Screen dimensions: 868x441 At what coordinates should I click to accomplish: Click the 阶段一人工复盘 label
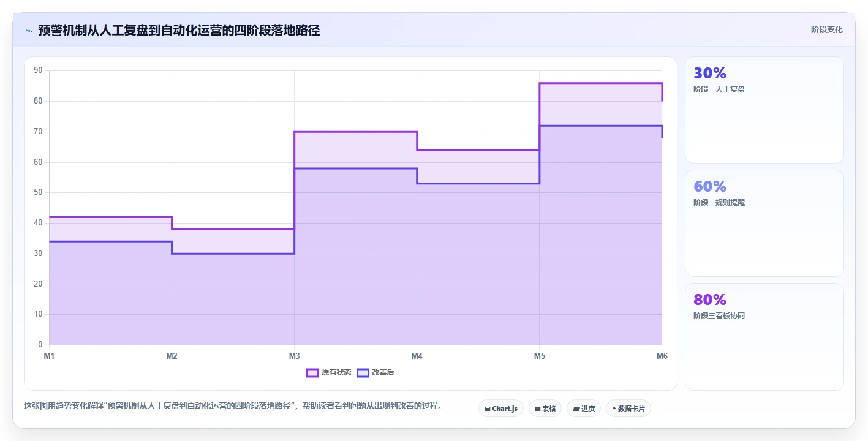tap(719, 89)
